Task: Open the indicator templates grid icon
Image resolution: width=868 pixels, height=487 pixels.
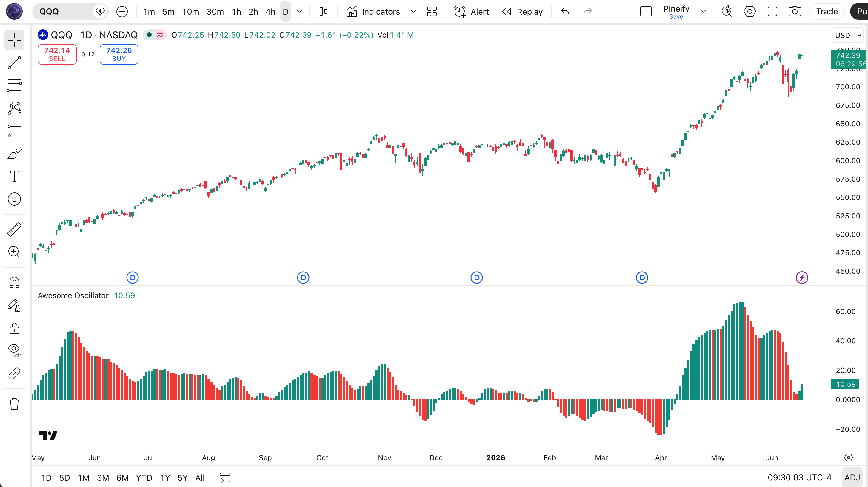Action: [432, 12]
